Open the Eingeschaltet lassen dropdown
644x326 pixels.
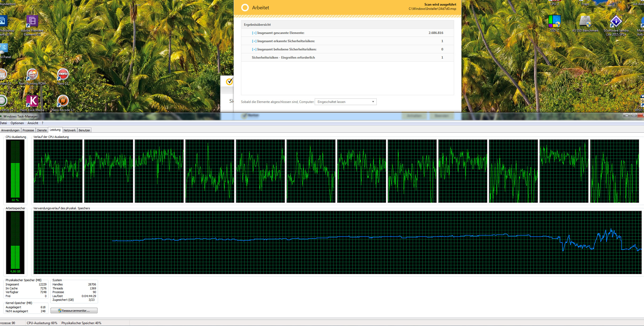point(345,102)
